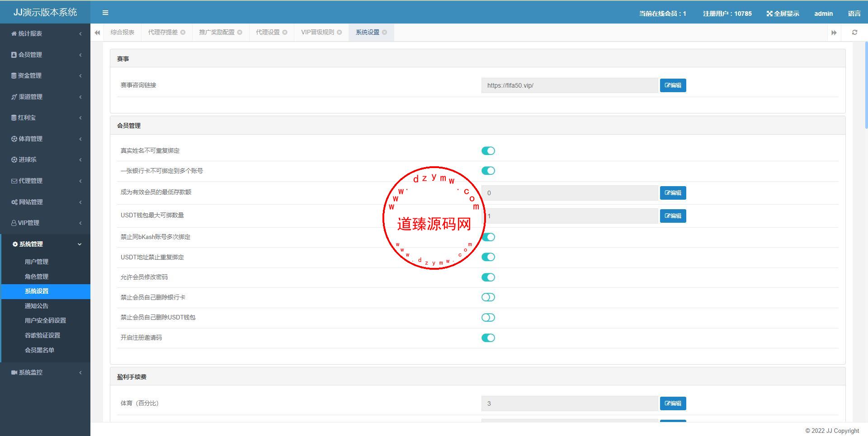Toggle USDT地址禁止重复绑定 switch
The width and height of the screenshot is (868, 436).
tap(488, 257)
